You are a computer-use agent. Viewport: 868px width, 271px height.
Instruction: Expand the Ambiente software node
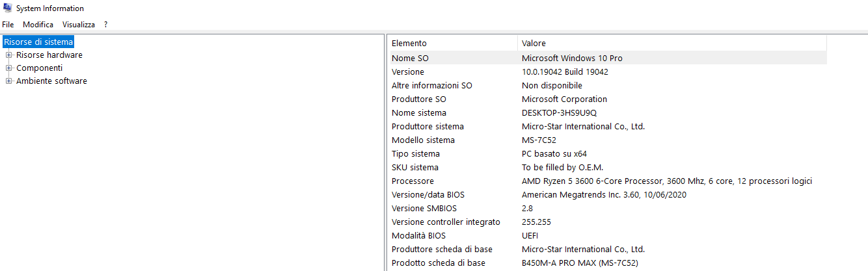click(x=9, y=81)
